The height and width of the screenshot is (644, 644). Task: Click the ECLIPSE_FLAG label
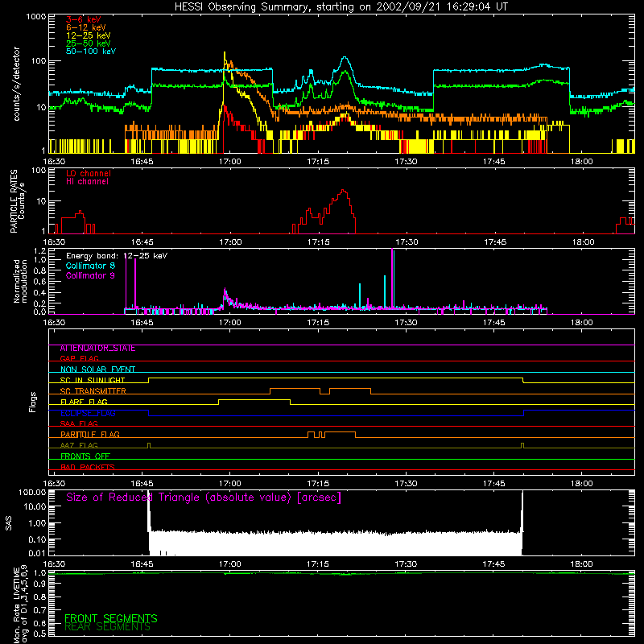coord(88,413)
